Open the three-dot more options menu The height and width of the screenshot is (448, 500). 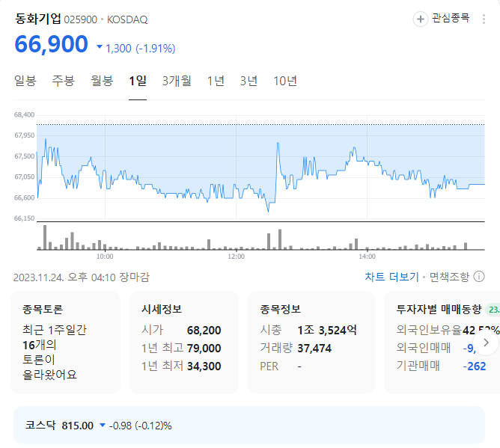[x=484, y=19]
